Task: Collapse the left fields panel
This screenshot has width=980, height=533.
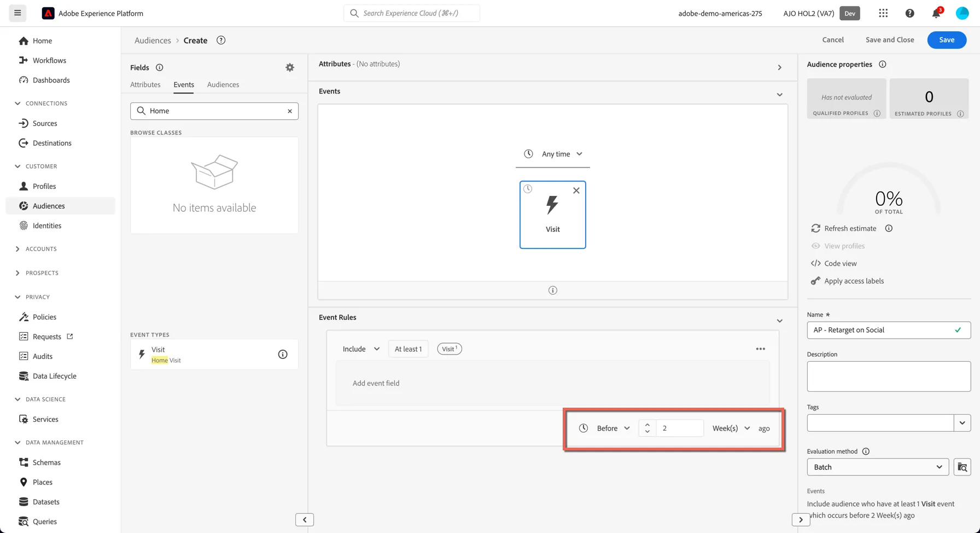Action: [x=305, y=520]
